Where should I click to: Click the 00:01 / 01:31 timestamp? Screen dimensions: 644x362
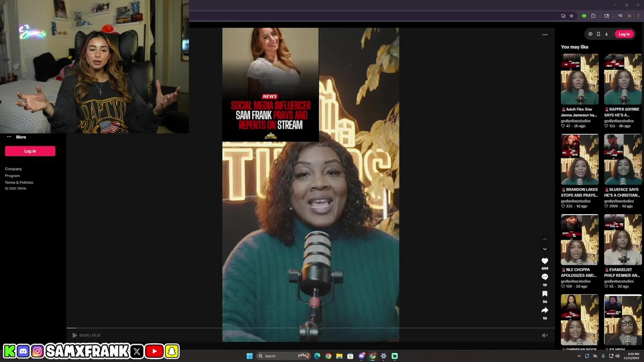(90, 335)
